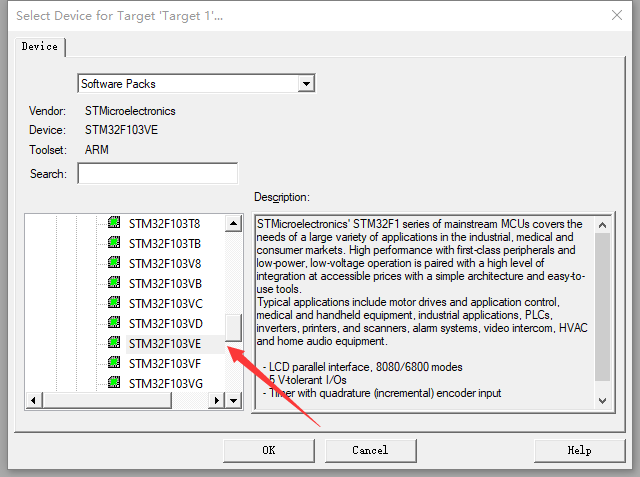The image size is (640, 477).
Task: Click device list horizontal scrollbar thumb
Action: [107, 401]
